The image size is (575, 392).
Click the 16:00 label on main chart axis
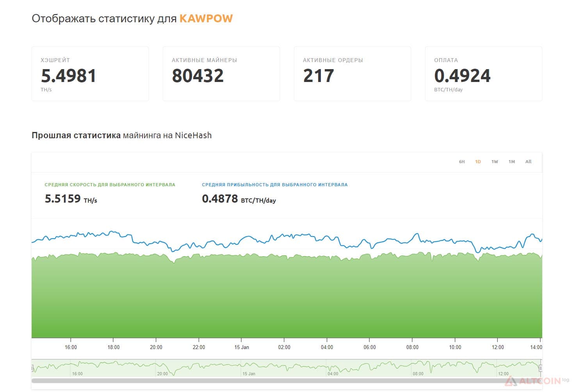tap(71, 347)
